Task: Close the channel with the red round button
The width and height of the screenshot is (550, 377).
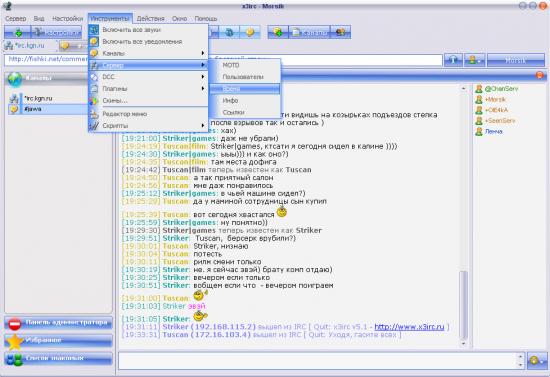Action: pyautogui.click(x=539, y=75)
